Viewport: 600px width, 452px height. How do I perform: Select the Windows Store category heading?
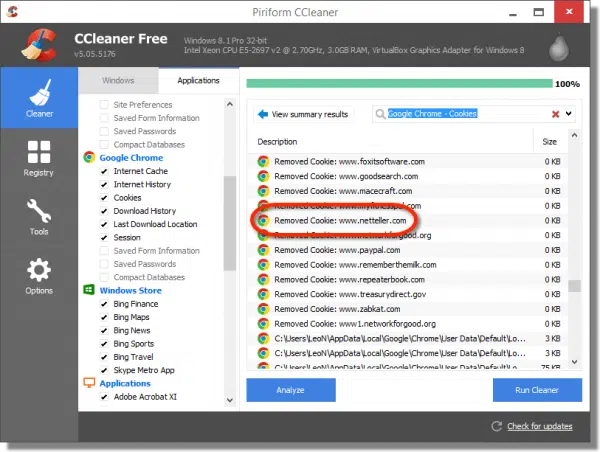tap(130, 290)
